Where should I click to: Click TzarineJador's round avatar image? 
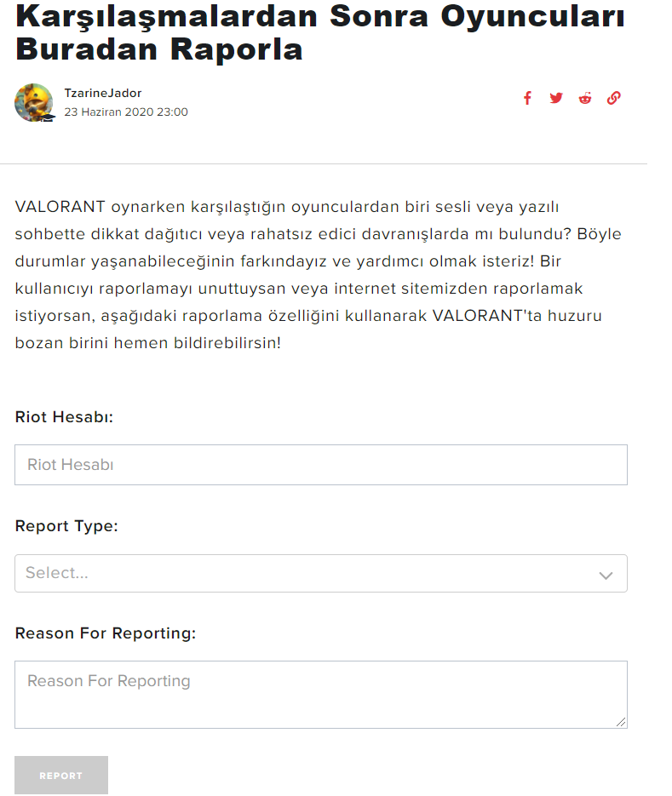(33, 102)
